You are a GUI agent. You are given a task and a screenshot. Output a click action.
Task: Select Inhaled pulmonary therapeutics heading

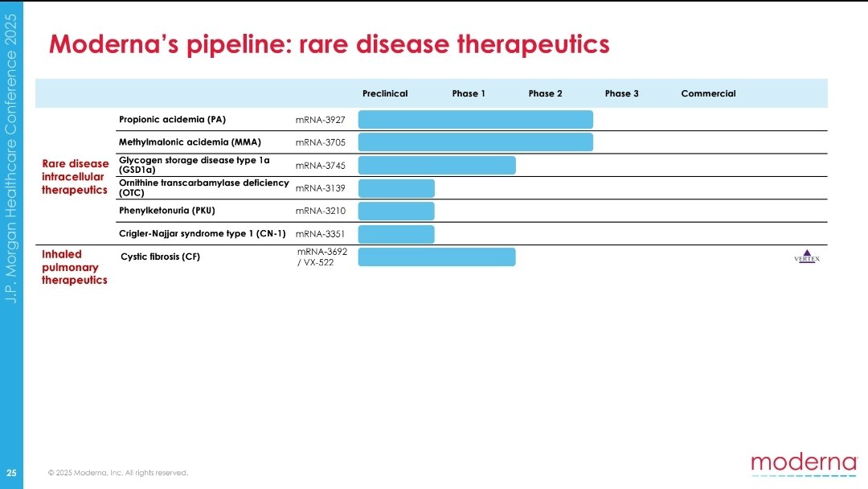coord(74,267)
